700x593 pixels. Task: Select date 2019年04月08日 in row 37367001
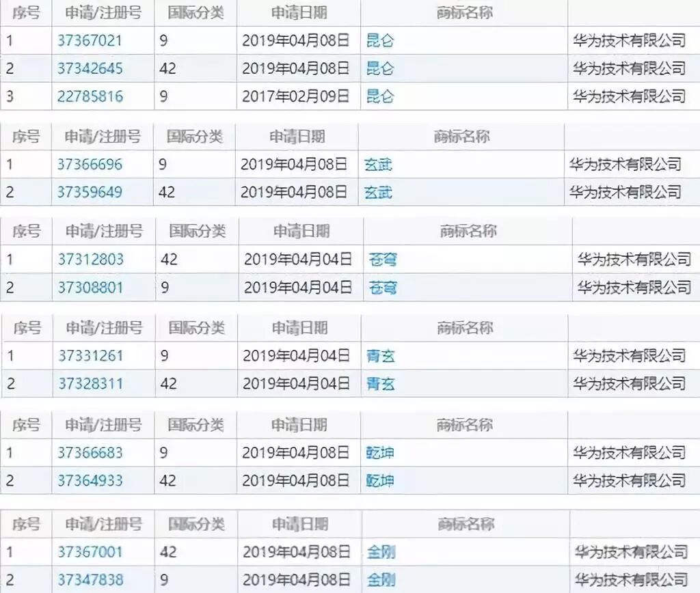coord(297,551)
